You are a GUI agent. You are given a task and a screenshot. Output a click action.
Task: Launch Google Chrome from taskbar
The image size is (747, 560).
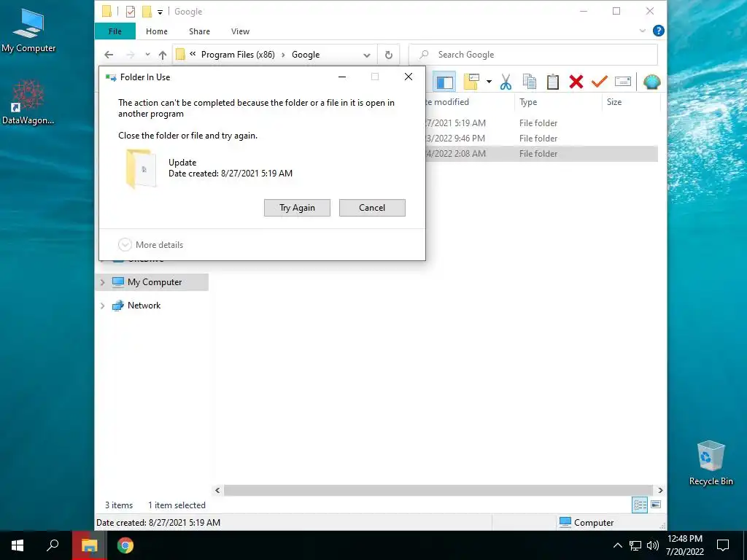pos(125,545)
